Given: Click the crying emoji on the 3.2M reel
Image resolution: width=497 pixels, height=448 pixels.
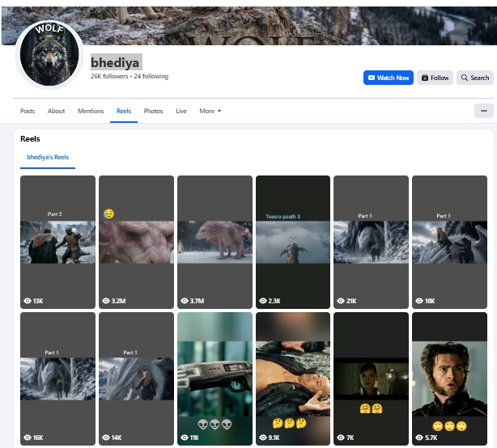Looking at the screenshot, I should click(108, 213).
